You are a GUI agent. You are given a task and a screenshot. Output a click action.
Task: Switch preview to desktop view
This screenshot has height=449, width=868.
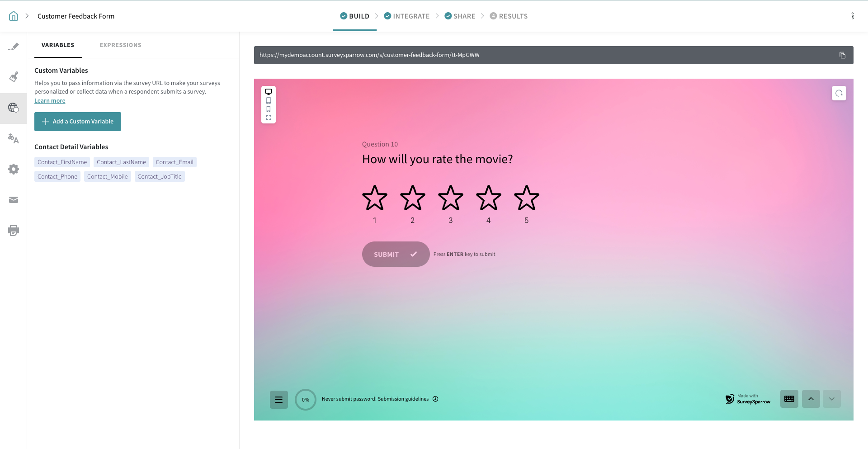click(269, 92)
